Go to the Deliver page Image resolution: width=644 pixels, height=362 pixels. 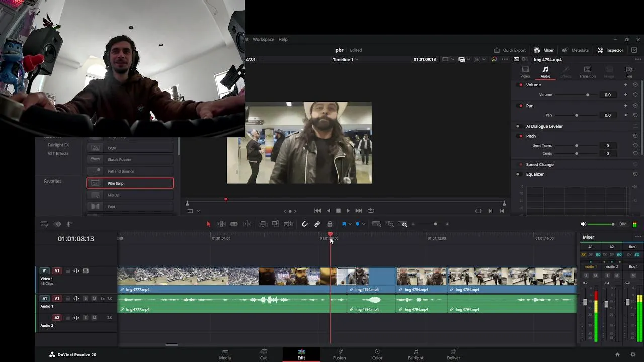[x=453, y=354]
